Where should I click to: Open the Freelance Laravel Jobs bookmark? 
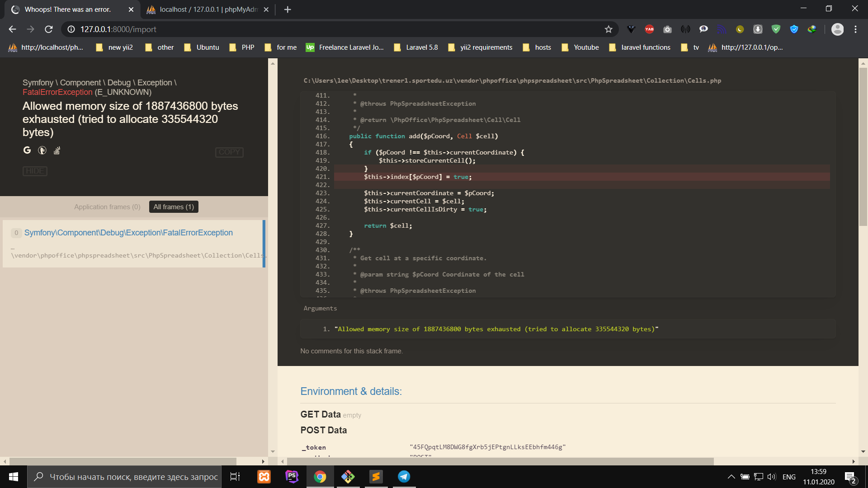coord(345,47)
